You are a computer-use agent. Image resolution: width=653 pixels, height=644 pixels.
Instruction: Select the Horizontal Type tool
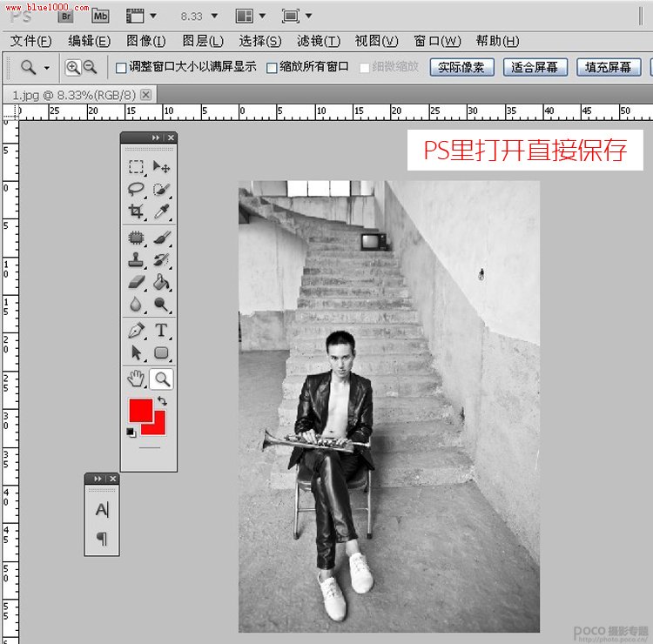[162, 331]
